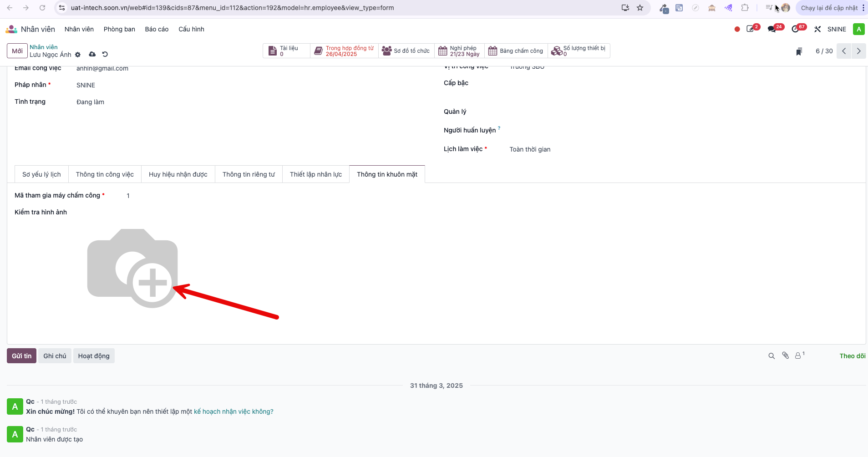Click Nhân viên breadcrumb link

coord(44,47)
